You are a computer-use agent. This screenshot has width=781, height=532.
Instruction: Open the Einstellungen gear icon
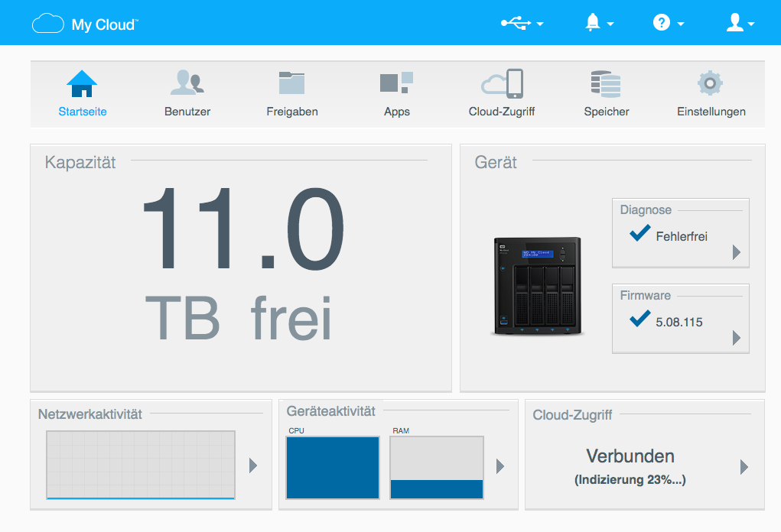point(711,83)
